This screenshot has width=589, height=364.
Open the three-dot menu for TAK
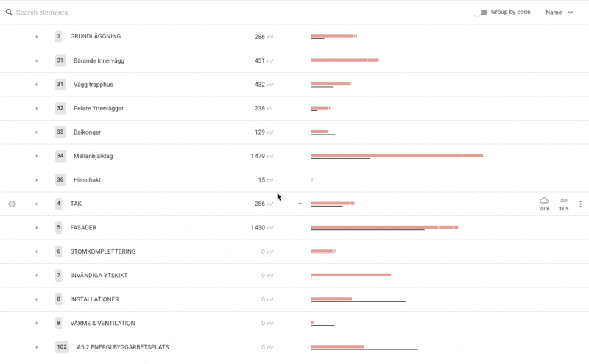(x=580, y=204)
